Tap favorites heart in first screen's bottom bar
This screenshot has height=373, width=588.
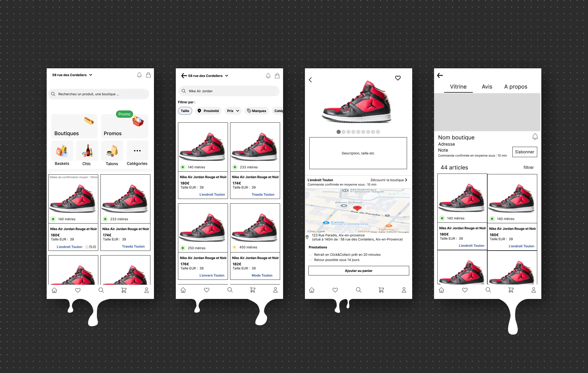point(78,290)
